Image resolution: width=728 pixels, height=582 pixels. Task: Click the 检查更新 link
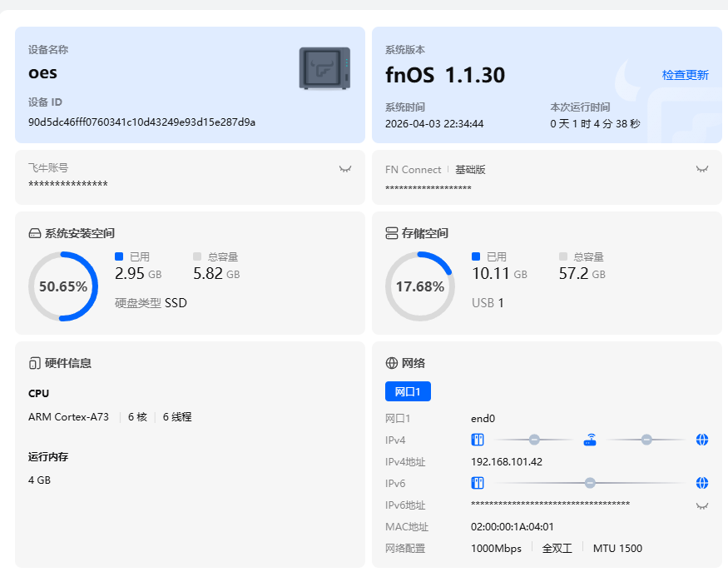[686, 75]
